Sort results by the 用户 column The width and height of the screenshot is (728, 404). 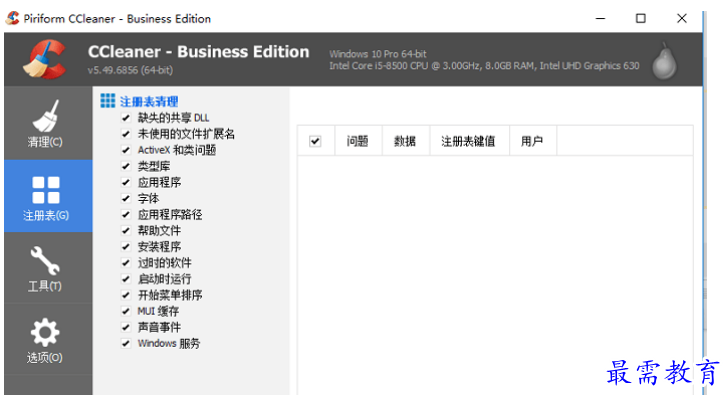pos(533,141)
